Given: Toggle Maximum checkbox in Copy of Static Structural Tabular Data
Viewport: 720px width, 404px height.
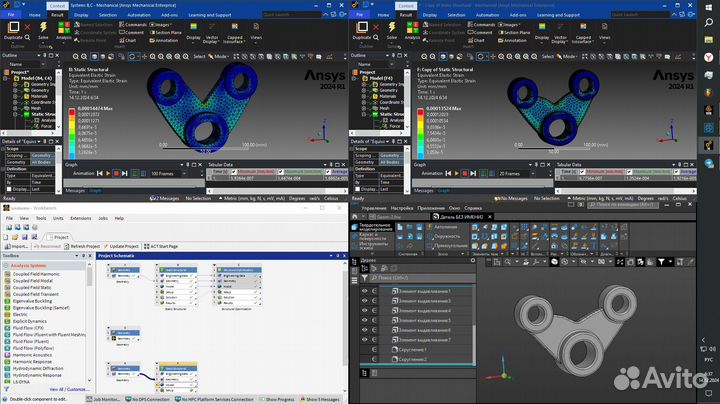Looking at the screenshot, I should pos(629,172).
